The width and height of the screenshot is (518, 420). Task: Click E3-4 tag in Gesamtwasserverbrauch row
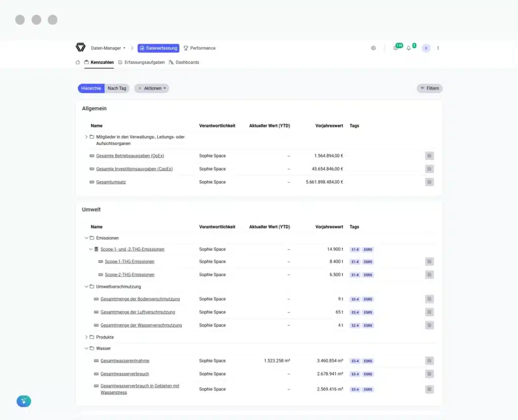[x=355, y=374]
